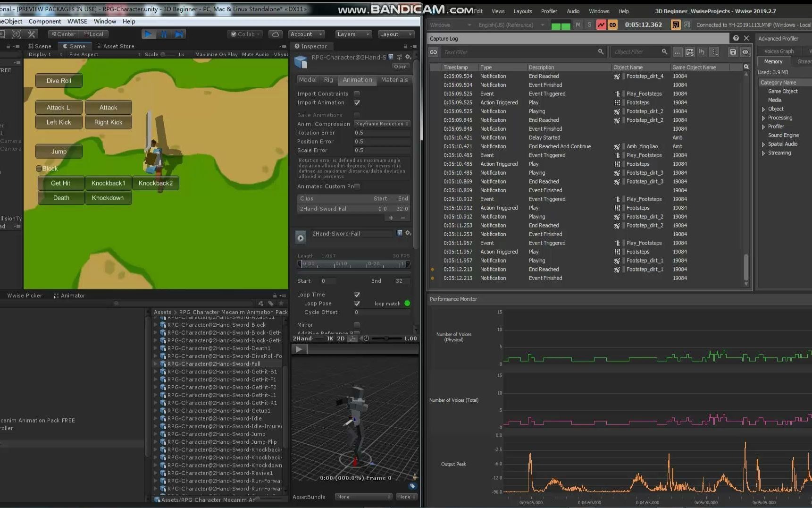
Task: Toggle Wwise M mute button
Action: pos(578,25)
